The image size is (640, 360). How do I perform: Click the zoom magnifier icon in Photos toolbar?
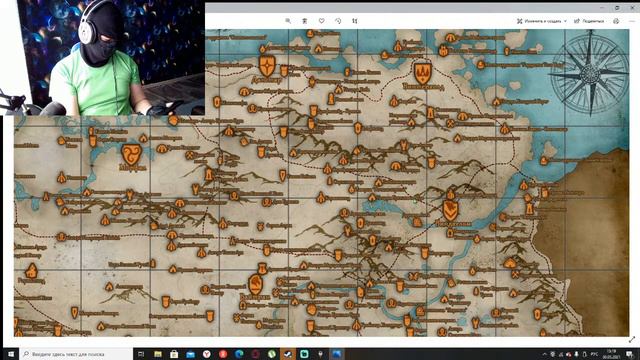pyautogui.click(x=288, y=21)
